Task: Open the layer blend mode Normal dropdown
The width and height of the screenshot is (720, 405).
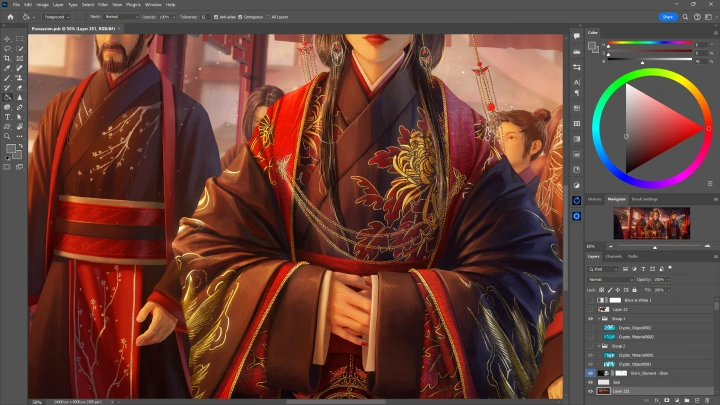Action: click(x=610, y=279)
